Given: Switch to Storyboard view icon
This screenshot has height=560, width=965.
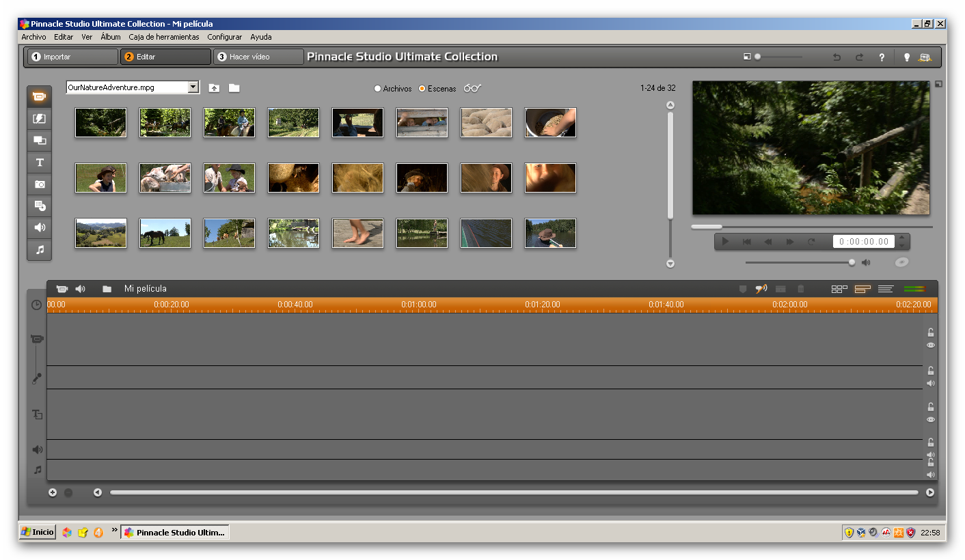Looking at the screenshot, I should click(839, 289).
